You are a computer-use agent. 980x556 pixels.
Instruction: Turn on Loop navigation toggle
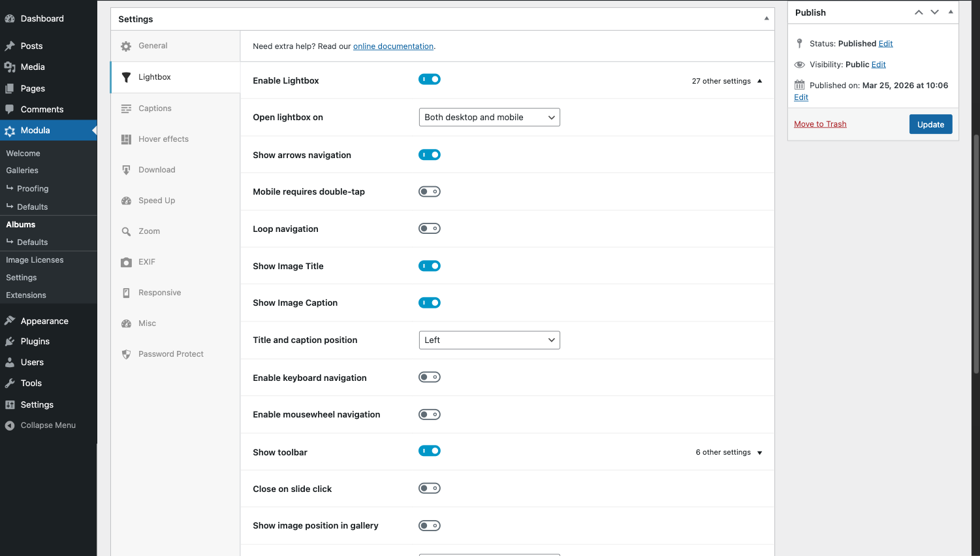[430, 229]
